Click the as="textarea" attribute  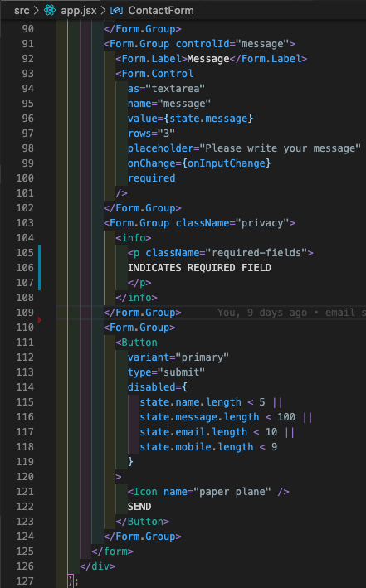166,89
